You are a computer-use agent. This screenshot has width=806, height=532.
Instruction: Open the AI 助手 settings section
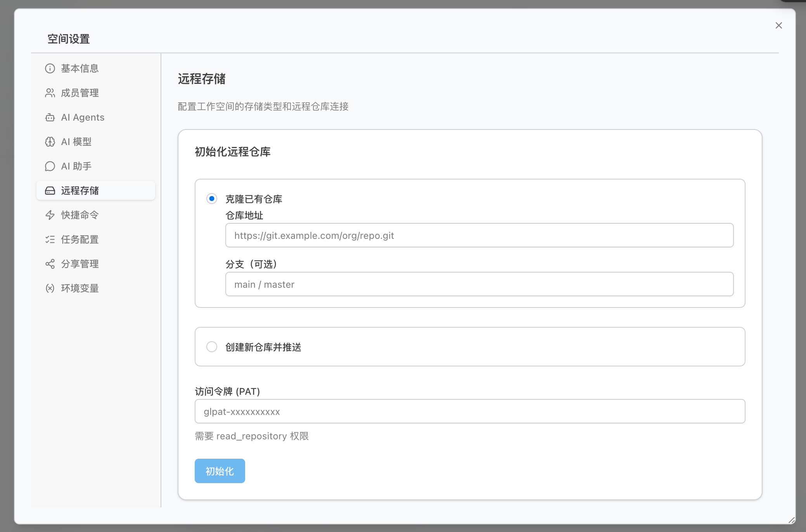[x=76, y=166]
